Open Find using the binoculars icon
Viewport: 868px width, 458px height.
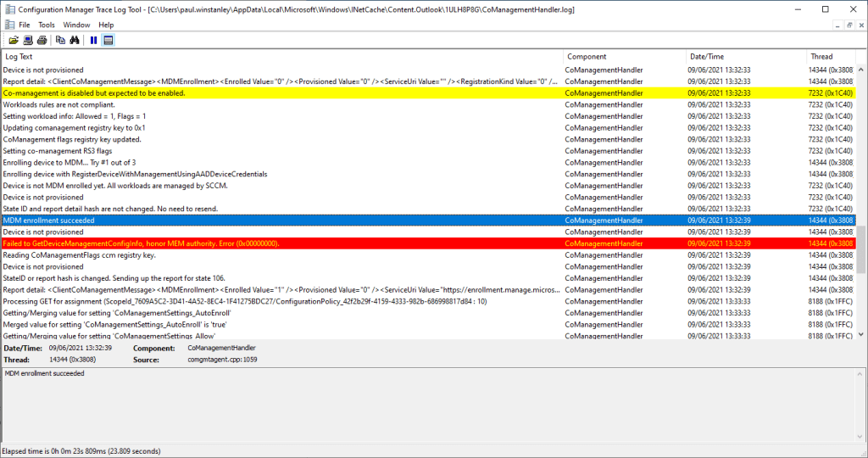74,40
